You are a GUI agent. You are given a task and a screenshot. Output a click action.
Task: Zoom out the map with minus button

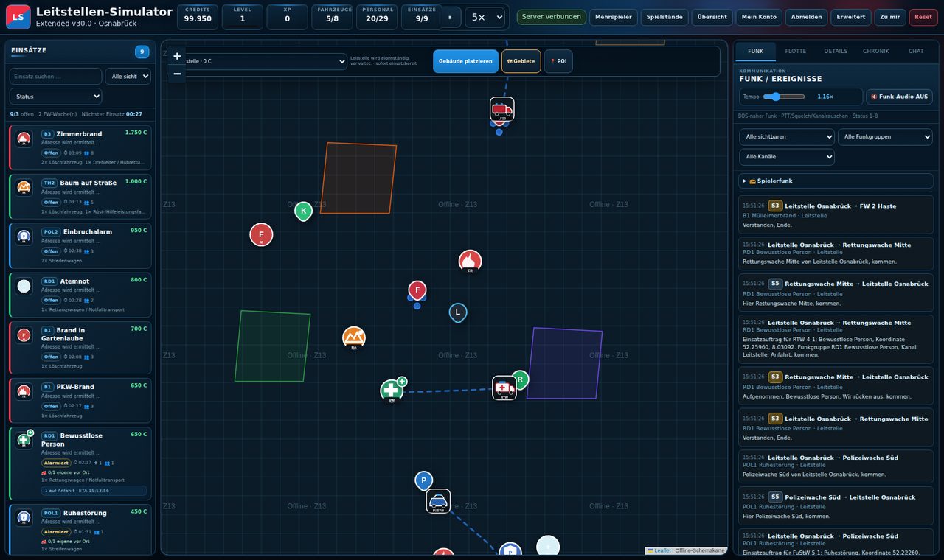(x=177, y=74)
